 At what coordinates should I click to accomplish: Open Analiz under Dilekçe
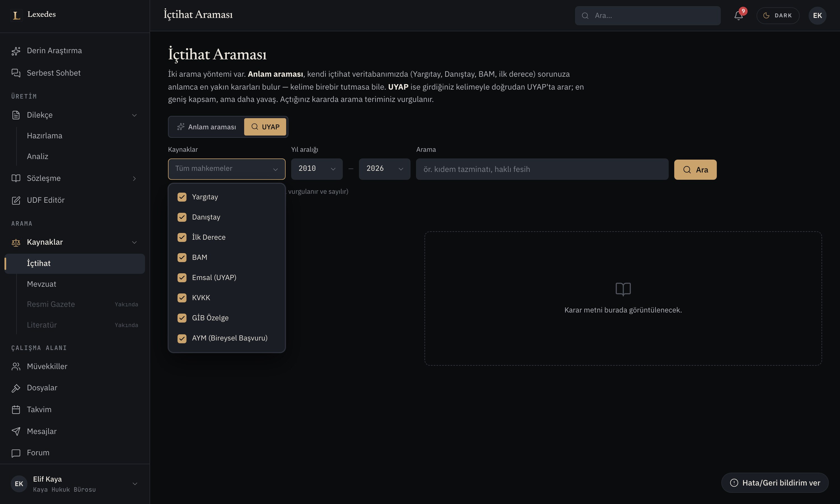point(37,157)
